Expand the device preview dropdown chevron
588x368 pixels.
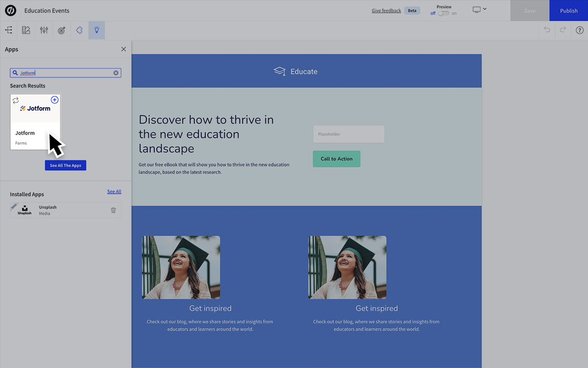[485, 9]
